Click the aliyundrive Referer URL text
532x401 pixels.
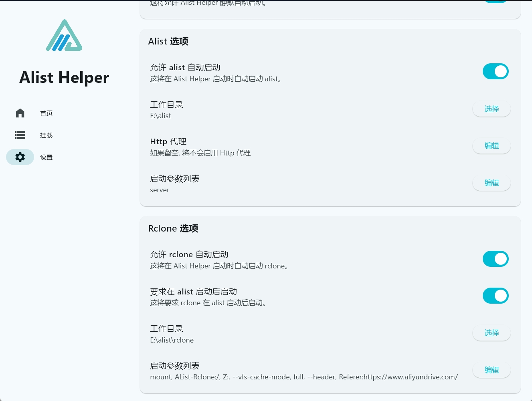[x=399, y=377]
